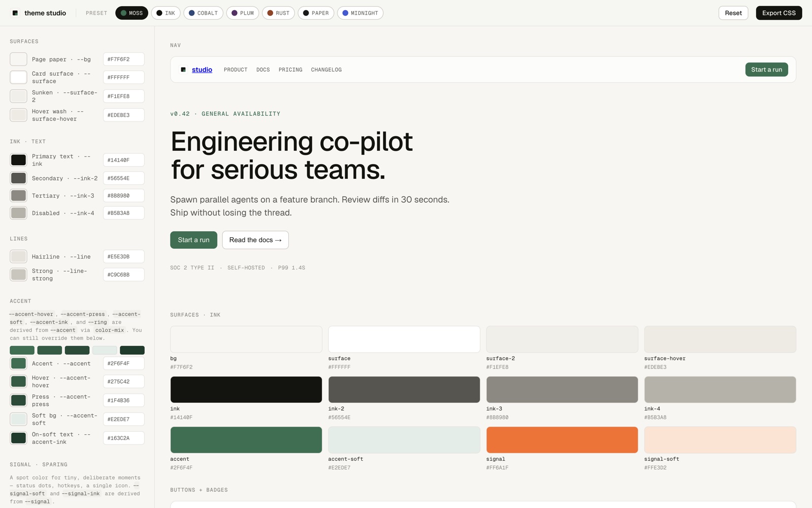Edit the #275C42 hex field
812x508 pixels.
[x=124, y=382]
